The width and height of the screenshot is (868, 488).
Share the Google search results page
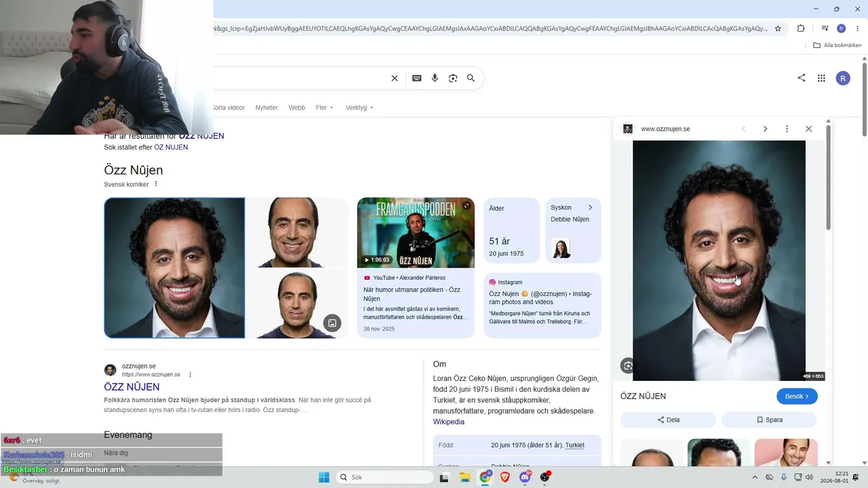click(802, 78)
